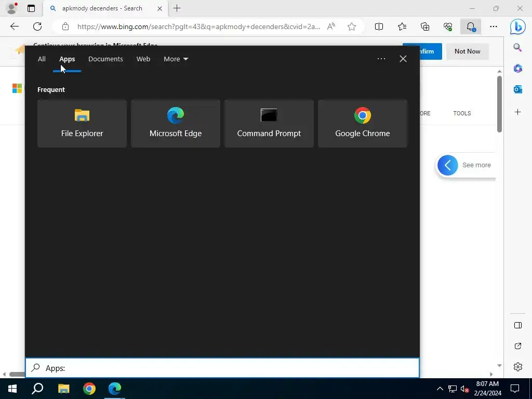Open Edge notifications bell
532x399 pixels.
pyautogui.click(x=471, y=26)
